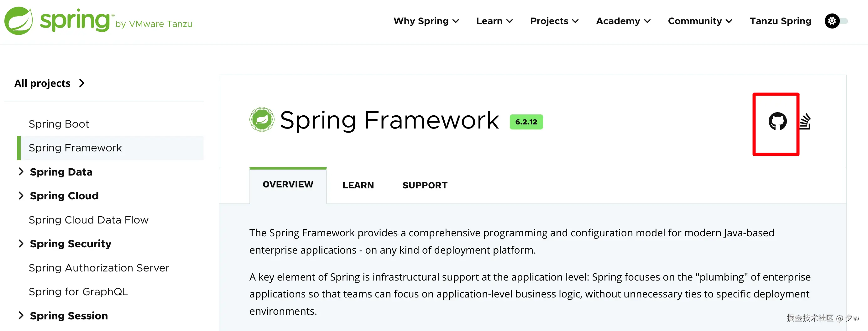Open the Projects dropdown menu

pyautogui.click(x=554, y=21)
